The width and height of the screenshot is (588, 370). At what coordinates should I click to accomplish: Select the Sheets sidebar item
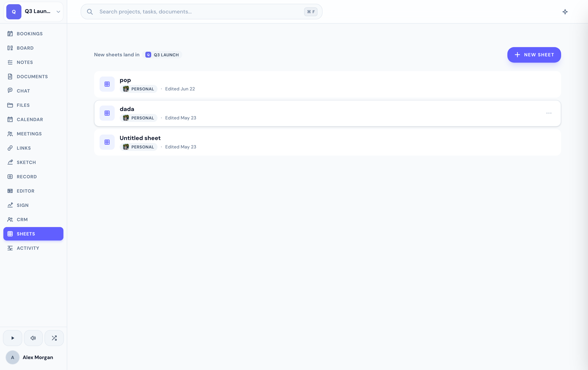[33, 234]
